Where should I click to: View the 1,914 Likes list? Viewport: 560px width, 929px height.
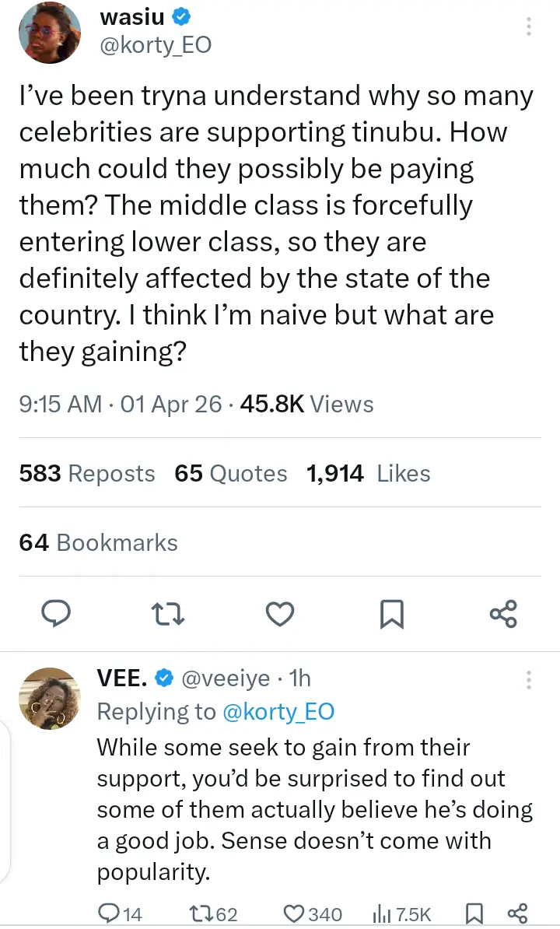[x=369, y=473]
